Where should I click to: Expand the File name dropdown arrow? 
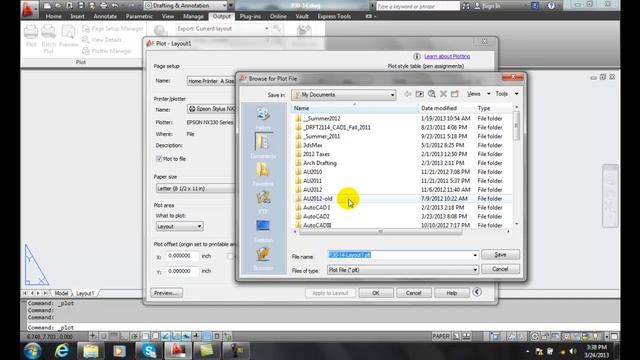[x=475, y=255]
